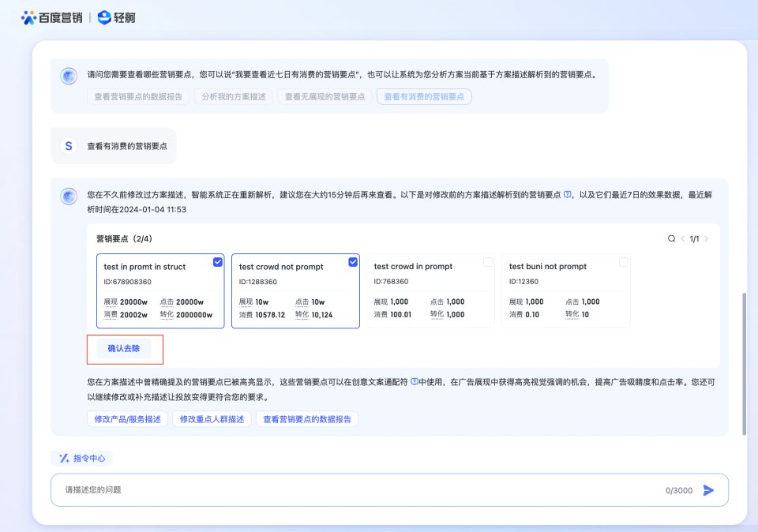
Task: Go to next page of marketing points
Action: (x=706, y=238)
